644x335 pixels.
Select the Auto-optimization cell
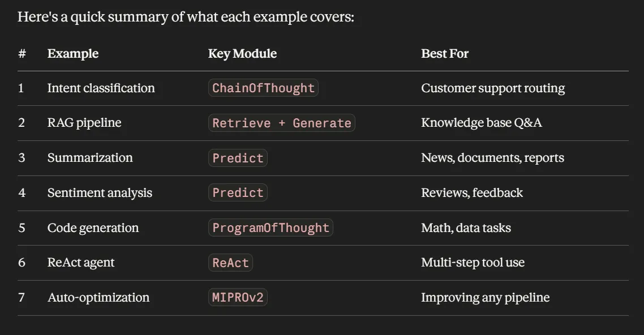pyautogui.click(x=98, y=297)
